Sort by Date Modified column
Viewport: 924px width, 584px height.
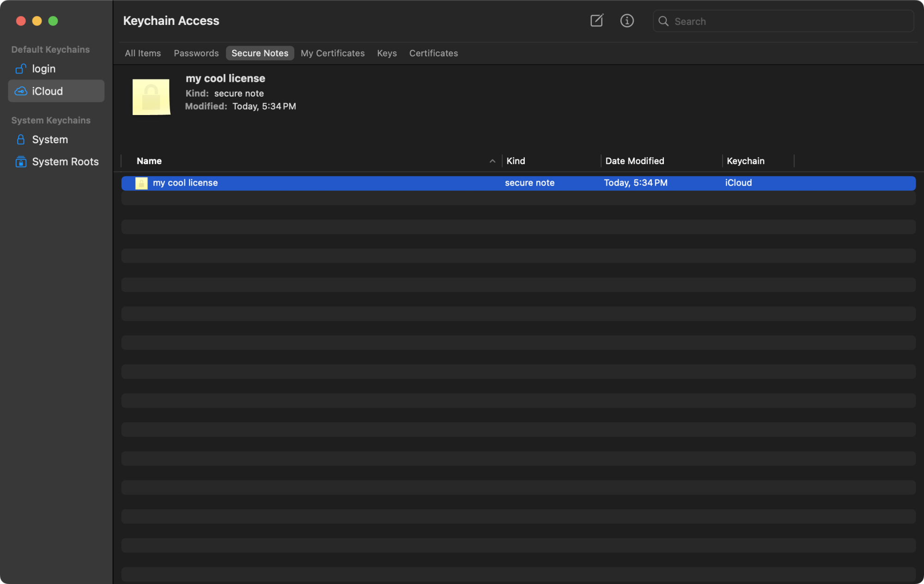pos(635,161)
